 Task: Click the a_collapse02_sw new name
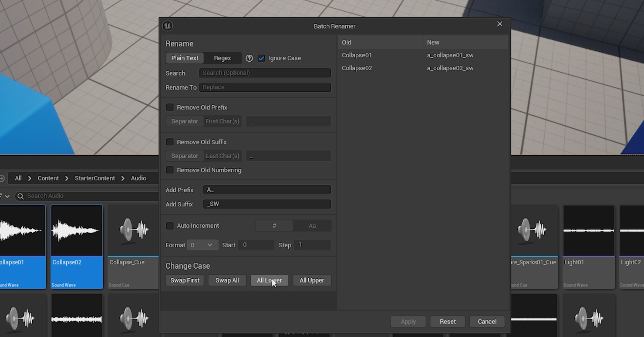(450, 68)
